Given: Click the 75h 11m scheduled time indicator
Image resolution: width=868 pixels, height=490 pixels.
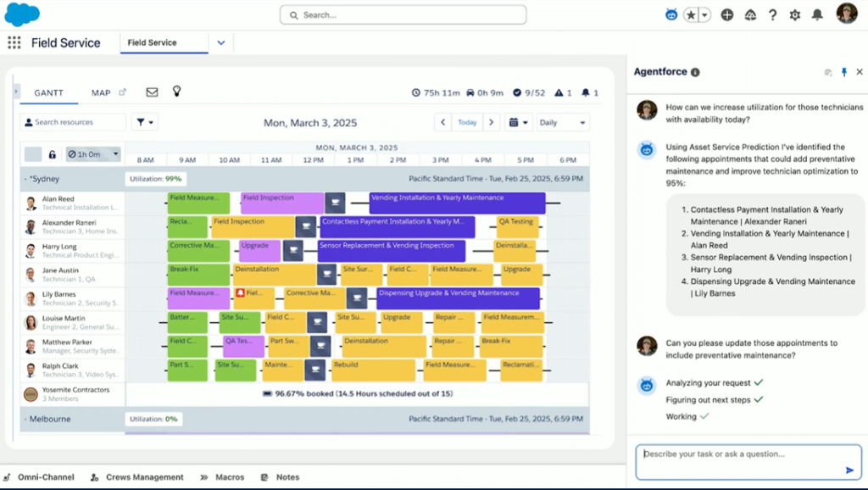Looking at the screenshot, I should [x=437, y=93].
